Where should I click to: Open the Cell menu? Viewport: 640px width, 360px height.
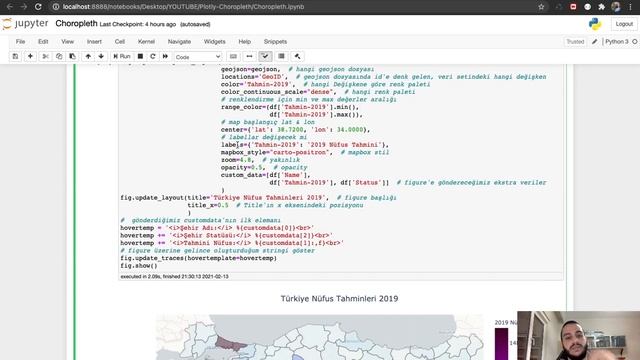pos(120,42)
